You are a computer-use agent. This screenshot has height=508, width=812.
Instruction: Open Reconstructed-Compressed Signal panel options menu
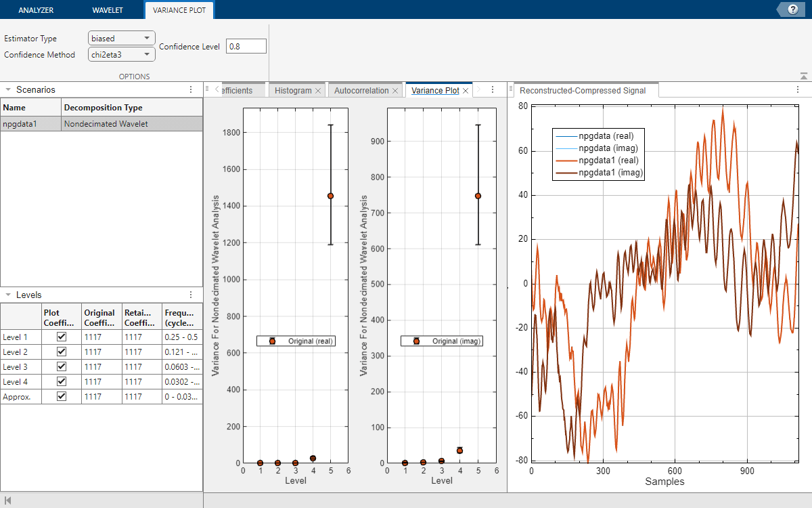(x=797, y=89)
